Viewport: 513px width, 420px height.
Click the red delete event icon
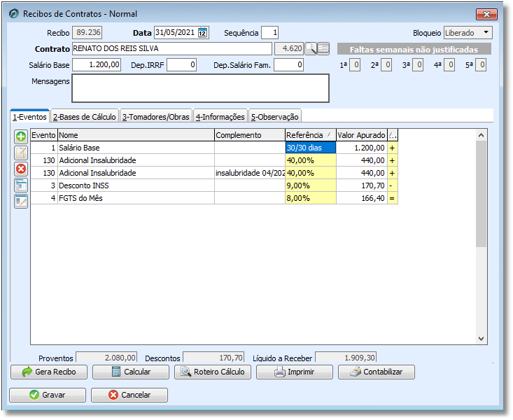tap(21, 169)
